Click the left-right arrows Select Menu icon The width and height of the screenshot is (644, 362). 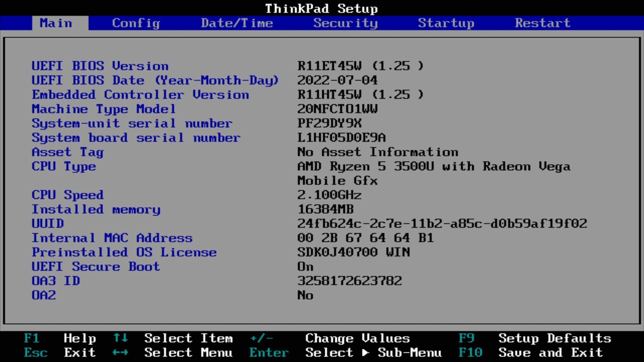[x=120, y=353]
